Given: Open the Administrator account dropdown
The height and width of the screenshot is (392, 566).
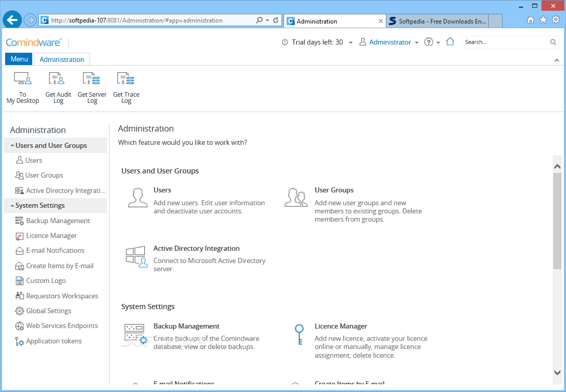Looking at the screenshot, I should tap(417, 42).
